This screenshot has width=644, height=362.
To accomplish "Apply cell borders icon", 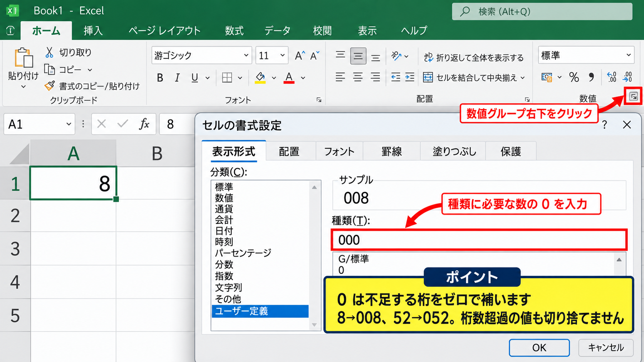I will [x=227, y=78].
